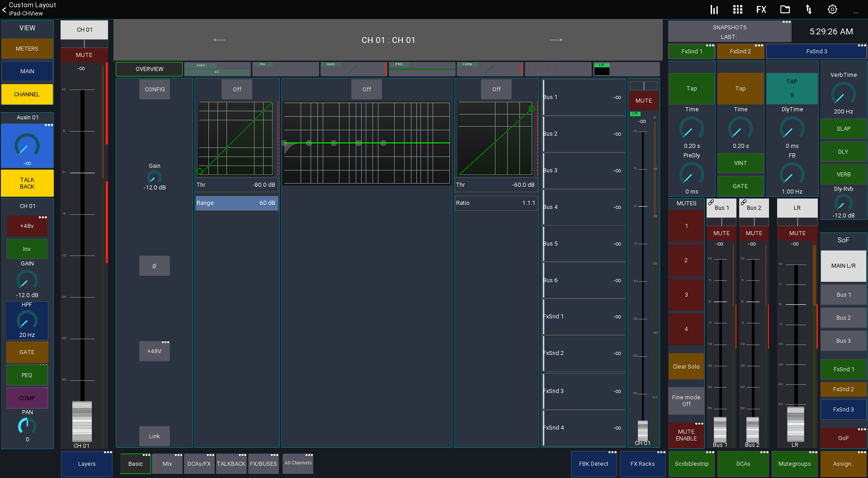
Task: Click the CH 01 fader handle on left strip
Action: [x=82, y=421]
